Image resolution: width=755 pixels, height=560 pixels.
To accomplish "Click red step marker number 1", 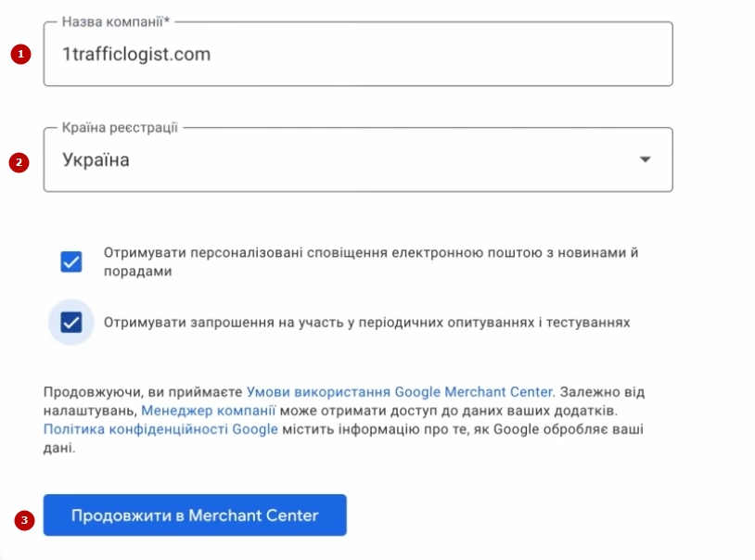I will (x=19, y=55).
